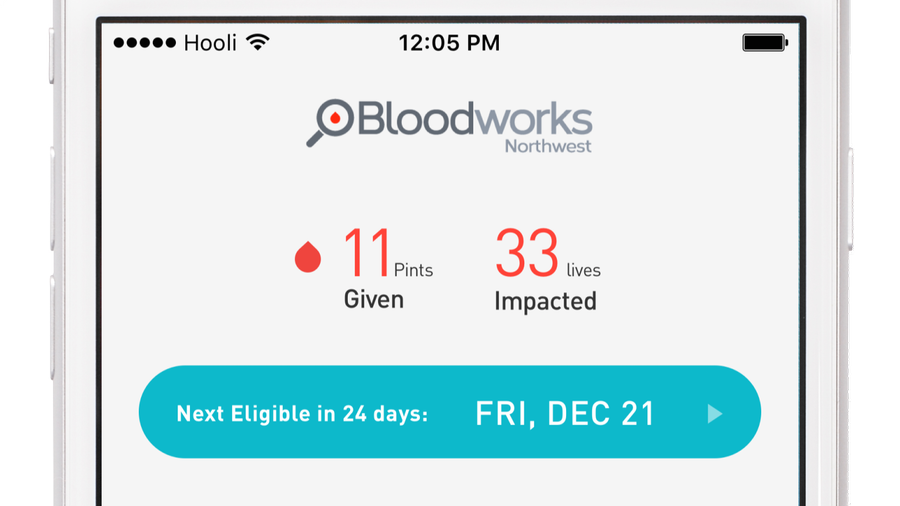Viewport: 900px width, 506px height.
Task: Open the FRI, DEC 21 eligibility date
Action: point(565,413)
